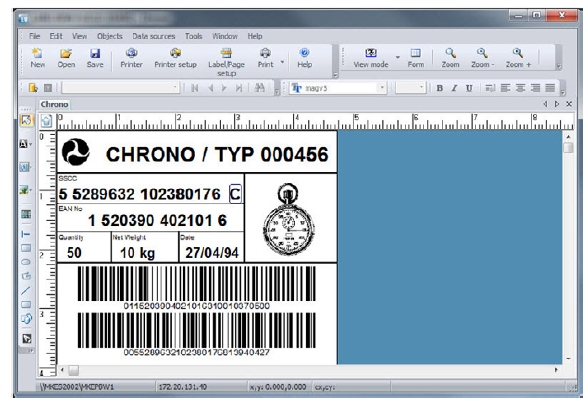The width and height of the screenshot is (588, 406).
Task: Click the Printer toolbar icon
Action: coord(131,57)
